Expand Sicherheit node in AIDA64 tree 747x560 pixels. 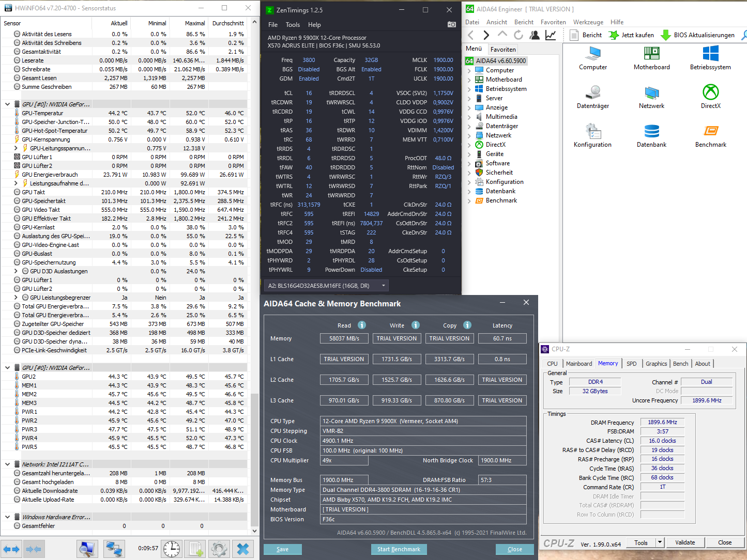point(469,173)
